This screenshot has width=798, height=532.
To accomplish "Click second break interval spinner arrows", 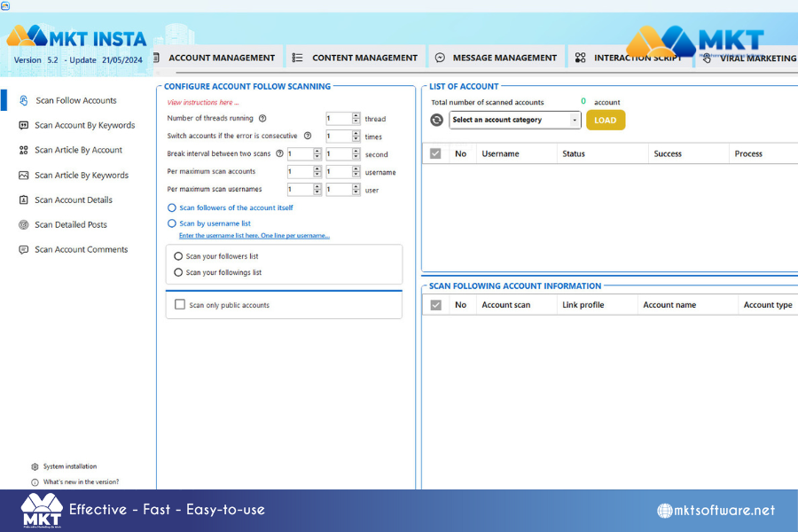I will coord(356,154).
